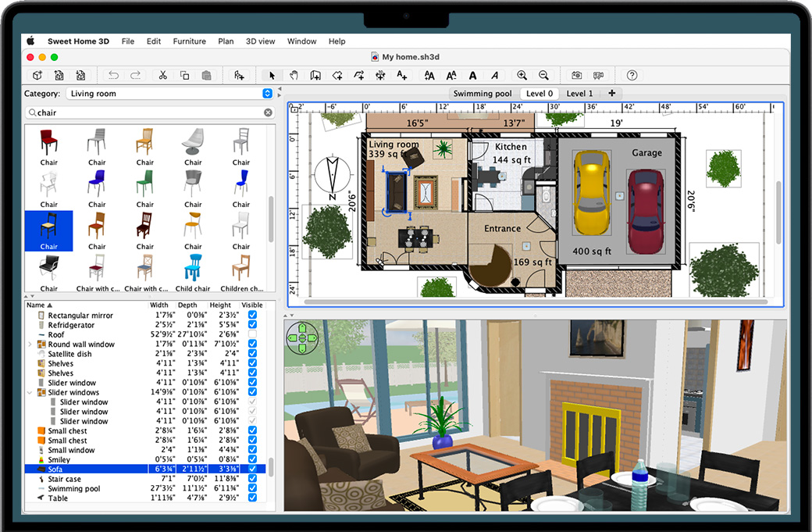Viewport: 812px width, 532px height.
Task: Click the Zoom in magnifier icon
Action: pos(522,75)
